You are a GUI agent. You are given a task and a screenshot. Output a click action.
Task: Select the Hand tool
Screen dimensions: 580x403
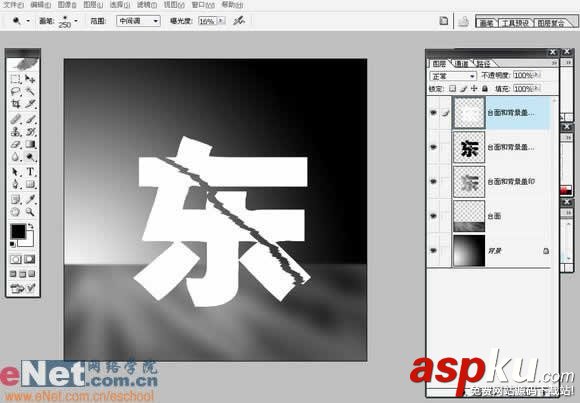tap(16, 212)
